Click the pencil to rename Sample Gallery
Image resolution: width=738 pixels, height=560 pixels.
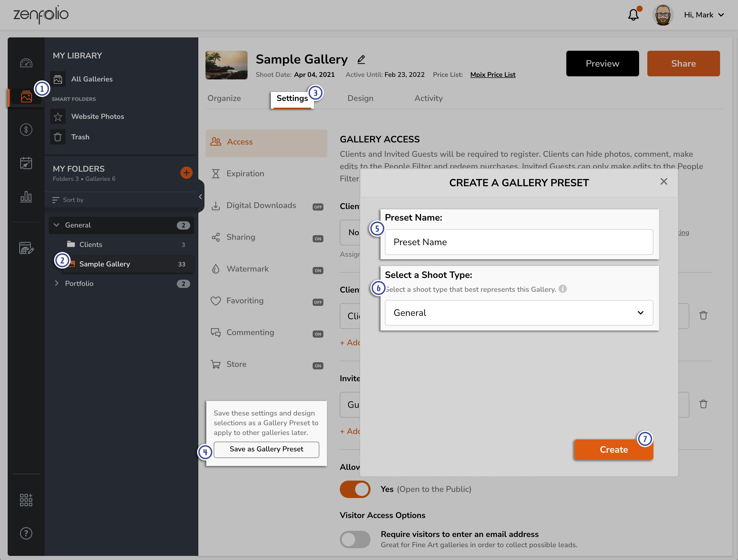[x=361, y=59]
